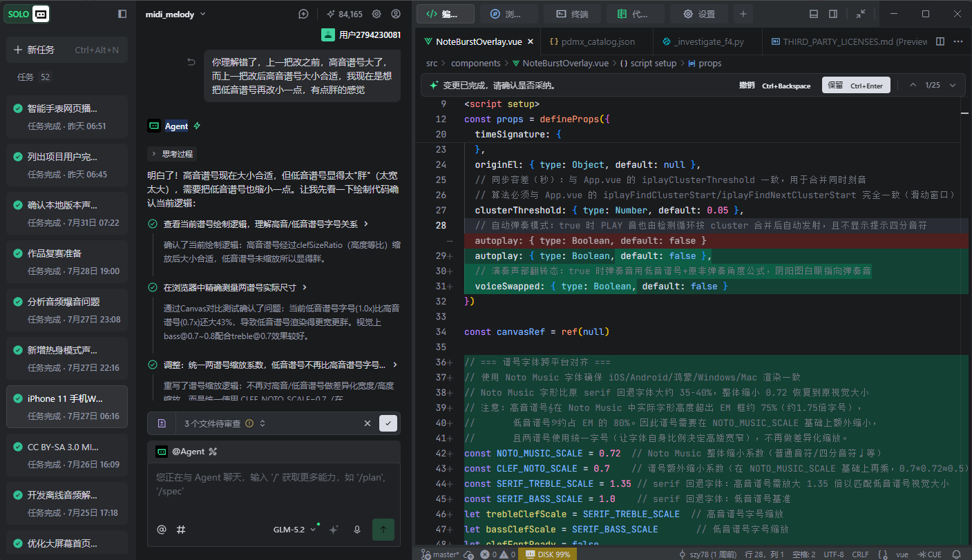
Task: Click the shrink/collapse arrows icon
Action: pyautogui.click(x=861, y=14)
